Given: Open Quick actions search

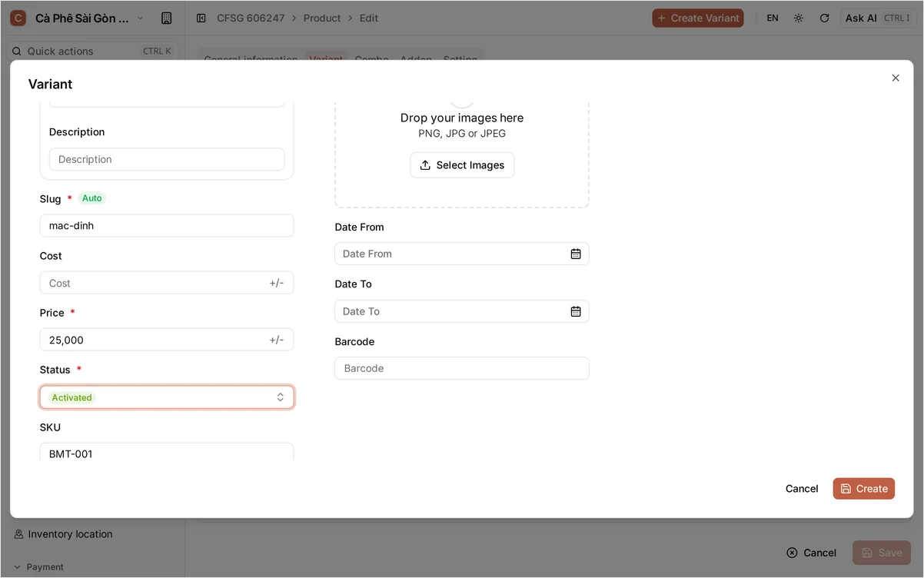Looking at the screenshot, I should (x=92, y=51).
